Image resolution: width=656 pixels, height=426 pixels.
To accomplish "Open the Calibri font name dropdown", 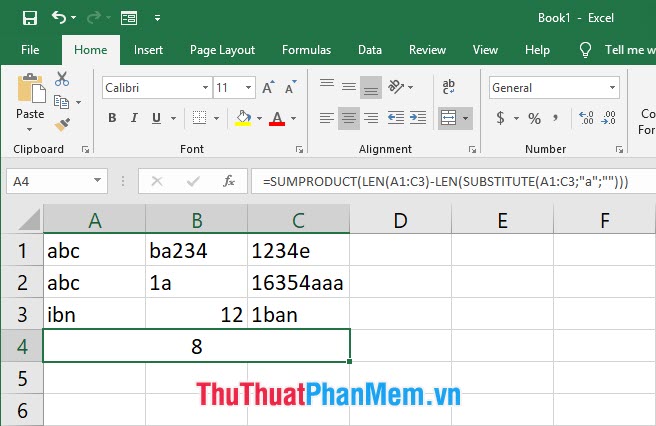I will (205, 87).
